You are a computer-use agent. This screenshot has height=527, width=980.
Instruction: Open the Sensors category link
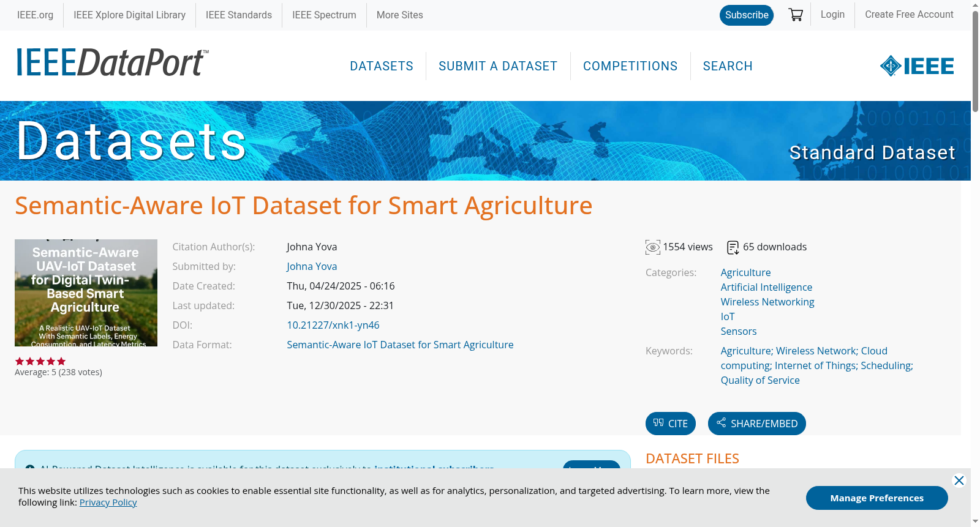point(739,331)
